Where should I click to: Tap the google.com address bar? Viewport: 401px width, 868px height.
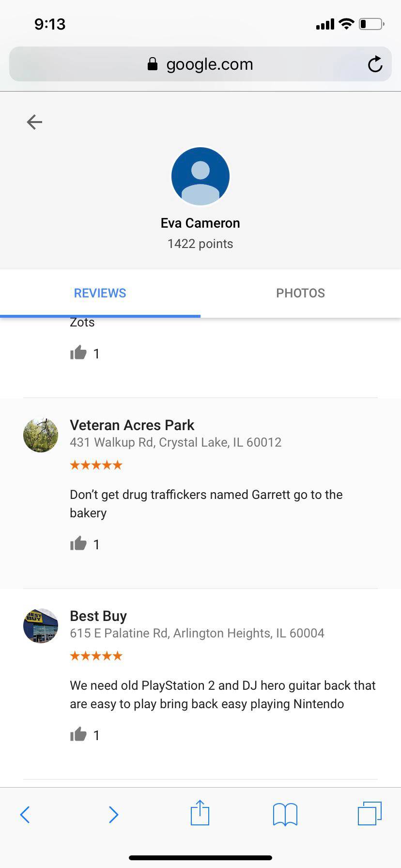coord(200,64)
